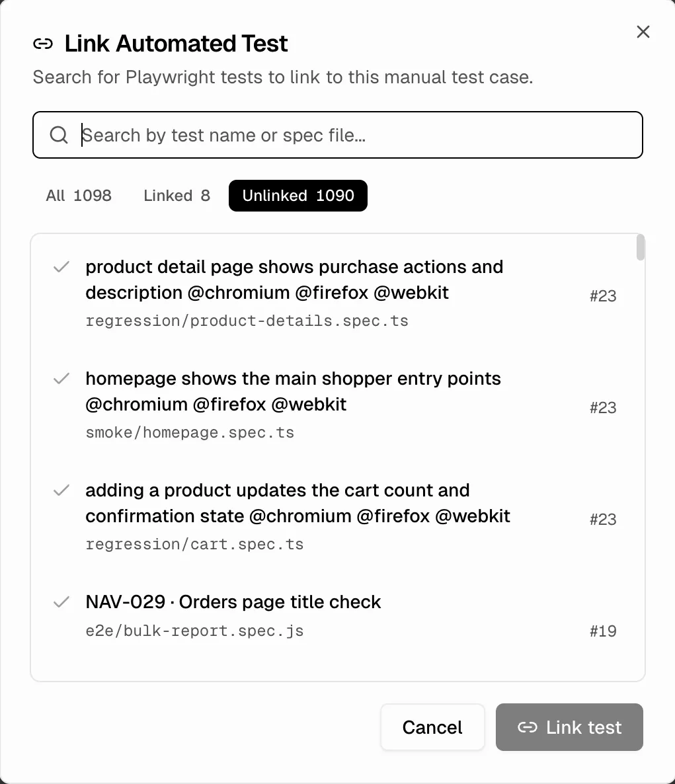This screenshot has width=675, height=784.
Task: Click the link icon beside the dialog title
Action: pyautogui.click(x=42, y=43)
